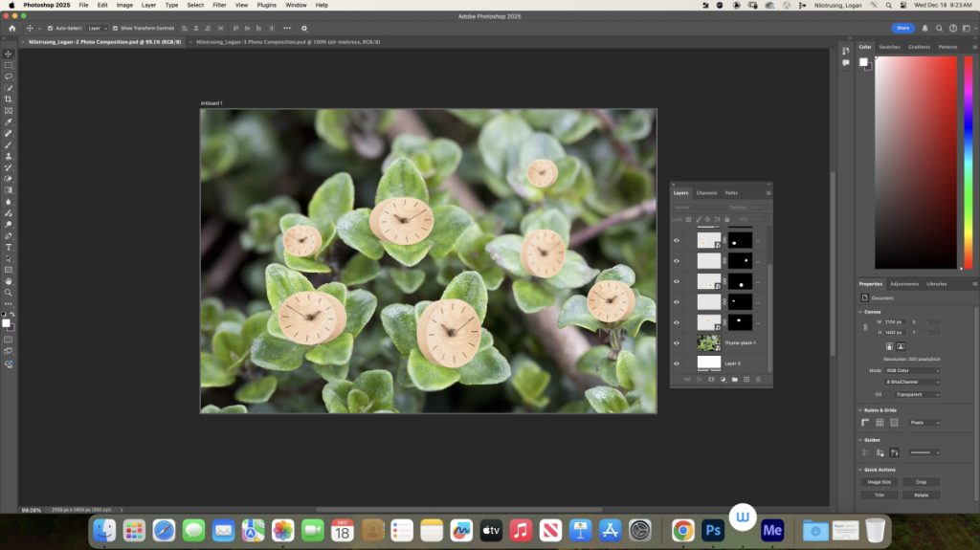Hide the Thyme-plant-1 layer
The image size is (980, 550).
click(677, 342)
